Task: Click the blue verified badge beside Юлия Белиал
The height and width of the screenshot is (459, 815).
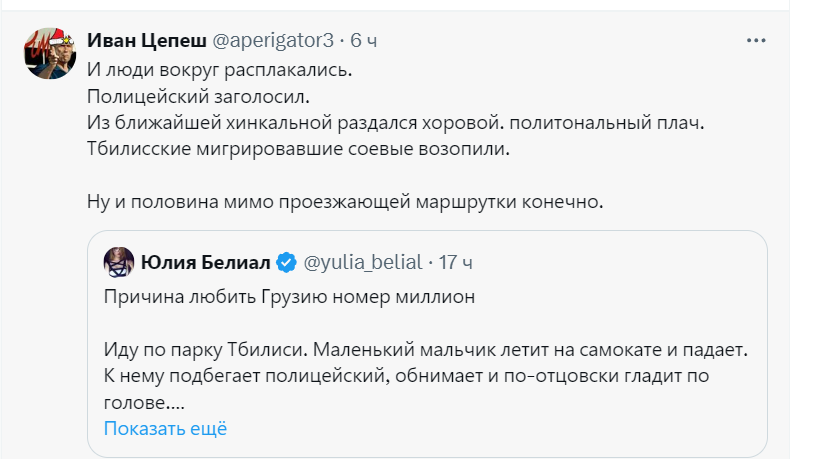Action: (286, 263)
